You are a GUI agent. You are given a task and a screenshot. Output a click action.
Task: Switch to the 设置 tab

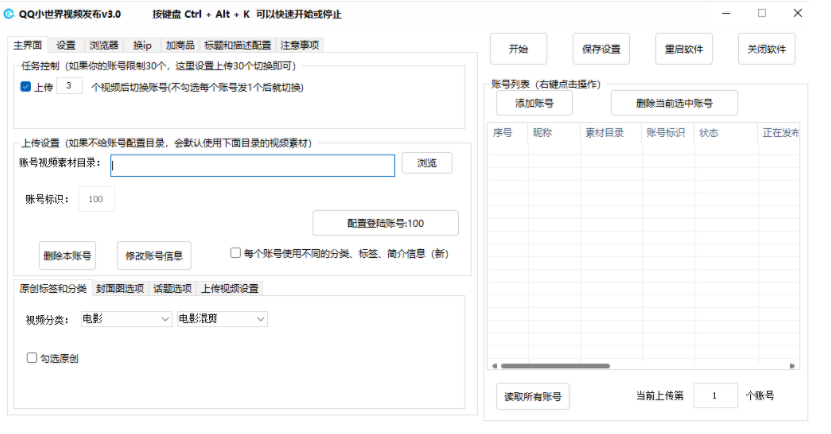coord(66,45)
